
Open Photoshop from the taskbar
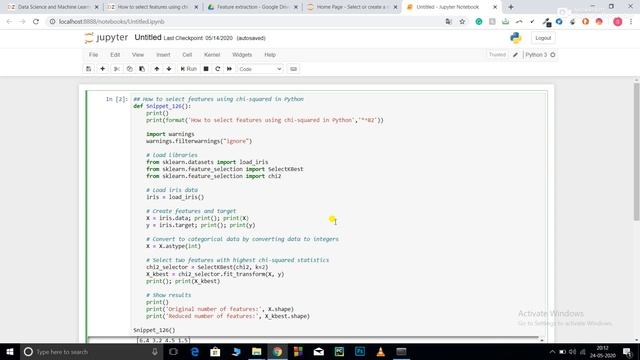click(x=360, y=352)
